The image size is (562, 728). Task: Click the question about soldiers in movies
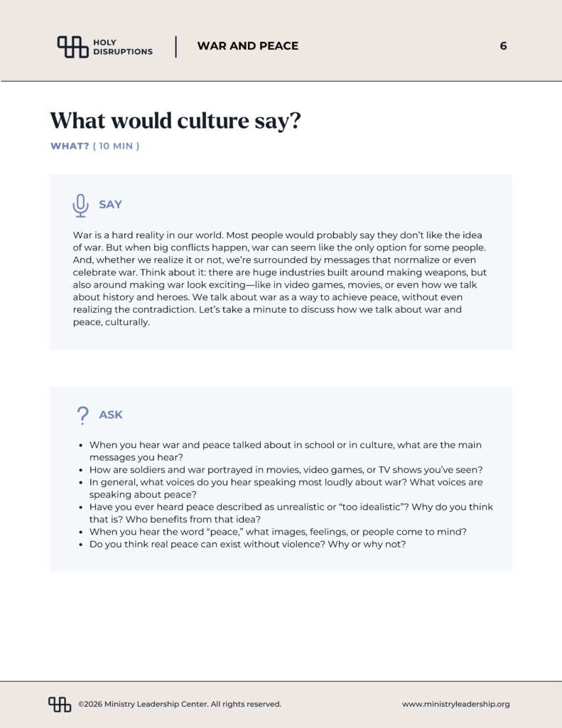click(x=286, y=470)
